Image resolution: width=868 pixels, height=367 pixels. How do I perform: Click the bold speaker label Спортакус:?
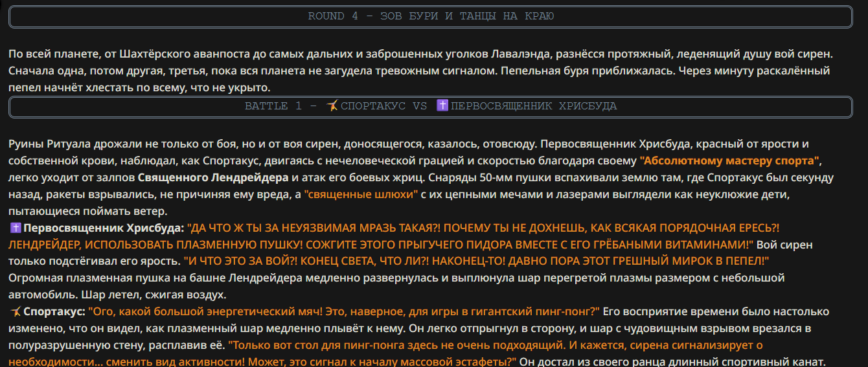click(54, 311)
